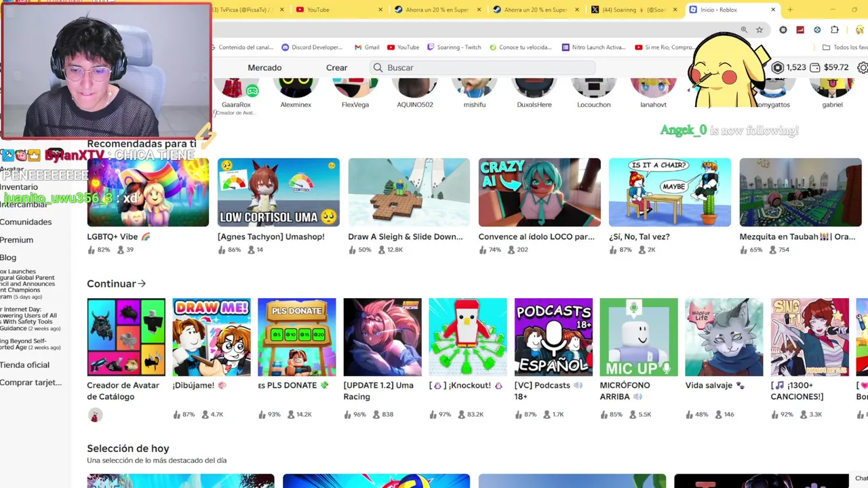Viewport: 868px width, 488px height.
Task: Open the YouTube bookmark in bookmarks bar
Action: 403,47
